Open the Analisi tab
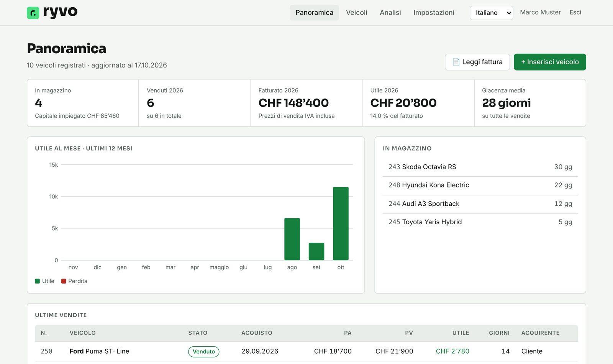Screen dimensions: 613x364 (x=390, y=13)
